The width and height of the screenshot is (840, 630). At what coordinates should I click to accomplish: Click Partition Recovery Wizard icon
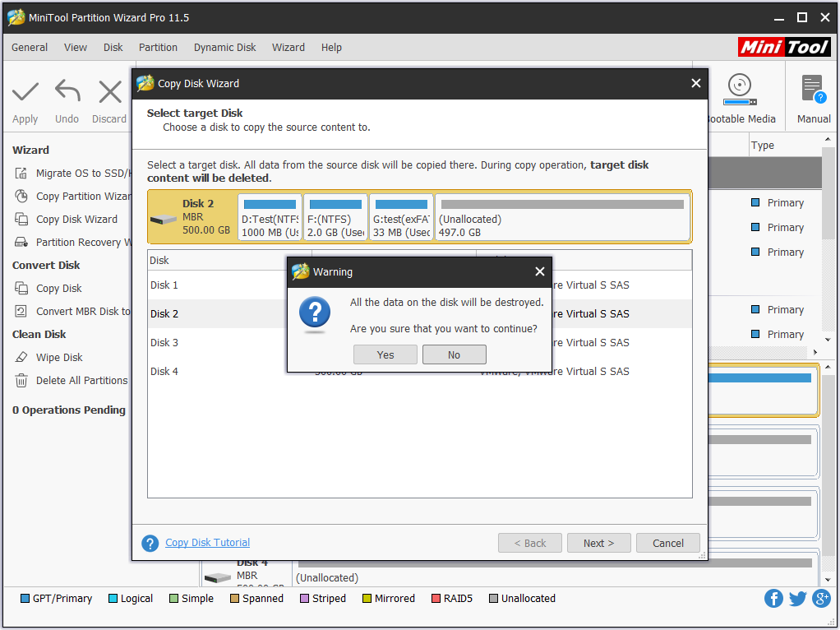21,243
